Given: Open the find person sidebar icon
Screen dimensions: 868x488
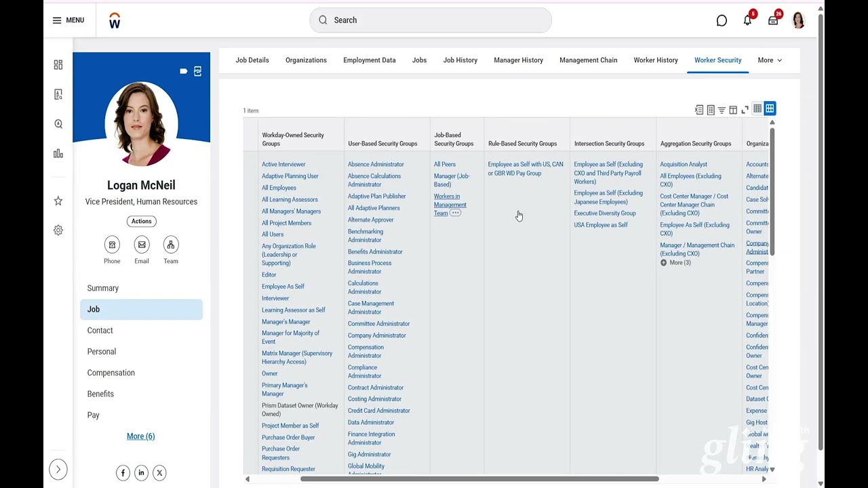Looking at the screenshot, I should pyautogui.click(x=58, y=124).
